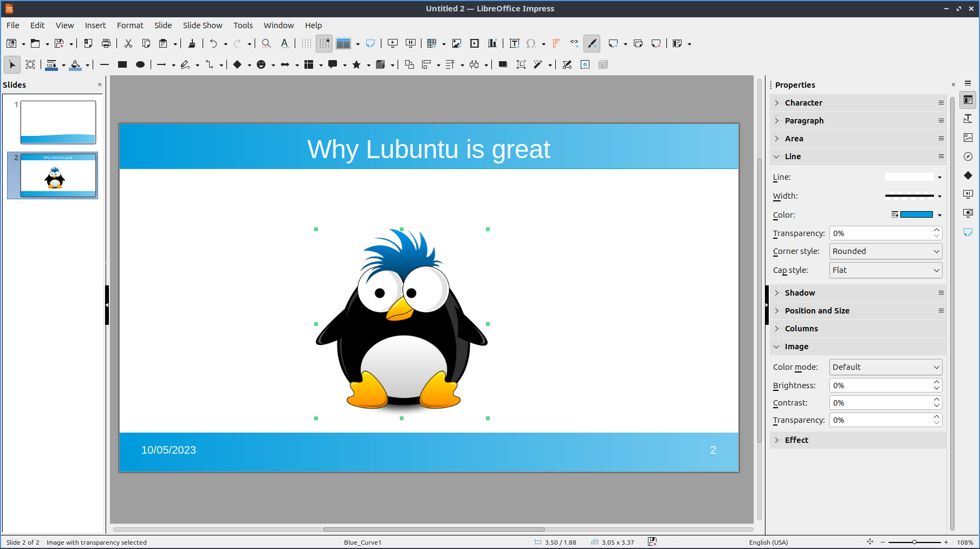This screenshot has height=549, width=980.
Task: Open the Slide Show menu
Action: [x=202, y=25]
